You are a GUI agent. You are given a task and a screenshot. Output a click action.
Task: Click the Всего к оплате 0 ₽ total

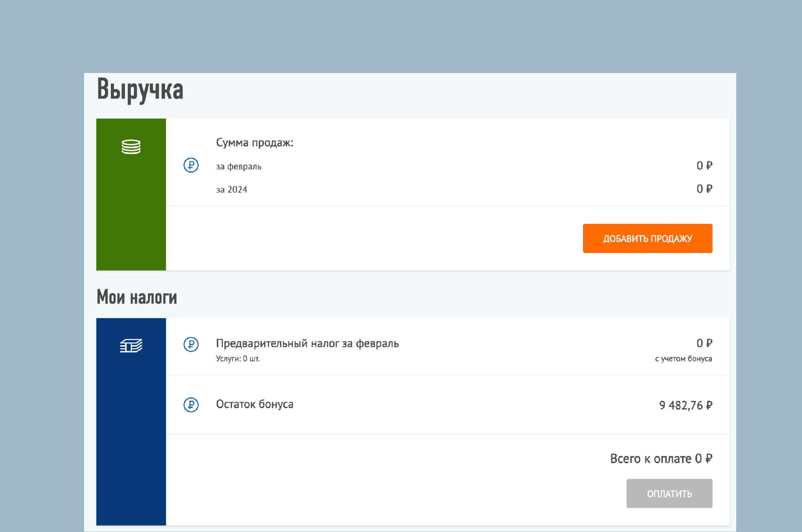point(661,459)
